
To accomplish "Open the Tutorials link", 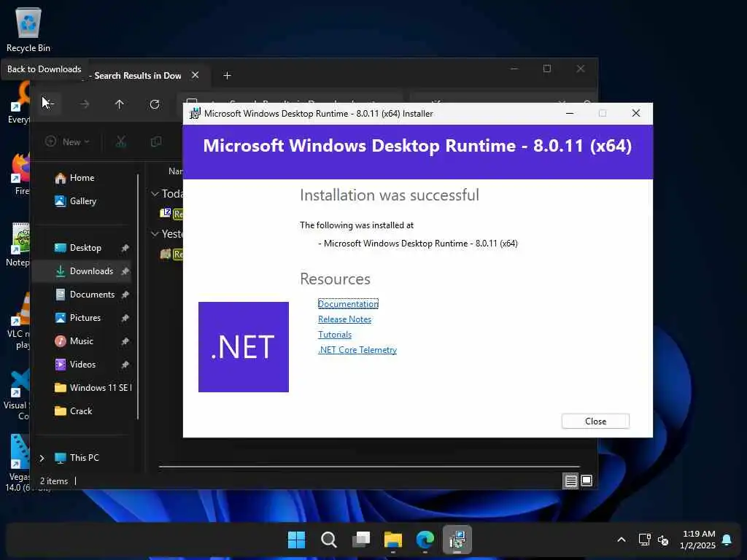I will (x=334, y=334).
